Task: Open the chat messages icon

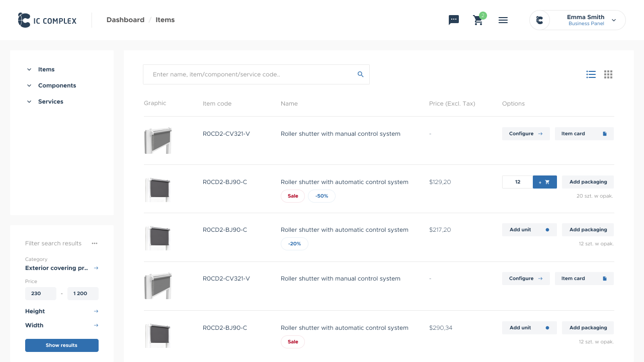Action: [454, 20]
